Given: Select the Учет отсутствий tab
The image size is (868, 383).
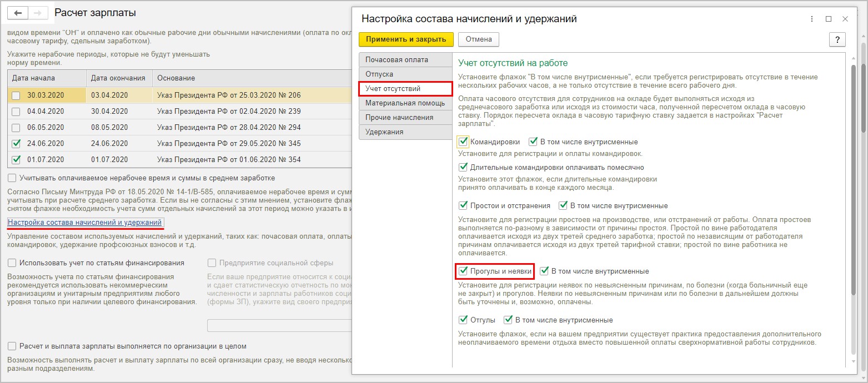Looking at the screenshot, I should pyautogui.click(x=405, y=89).
